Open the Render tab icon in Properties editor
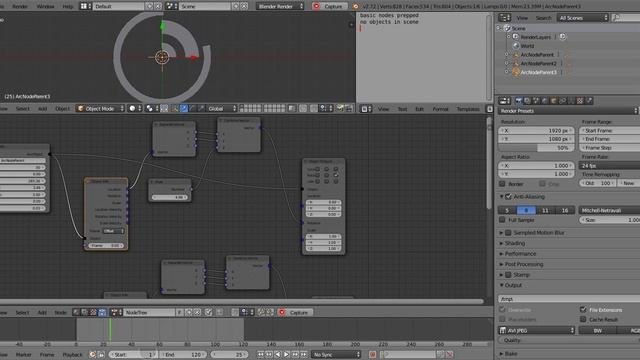The image size is (640, 360). (x=518, y=100)
